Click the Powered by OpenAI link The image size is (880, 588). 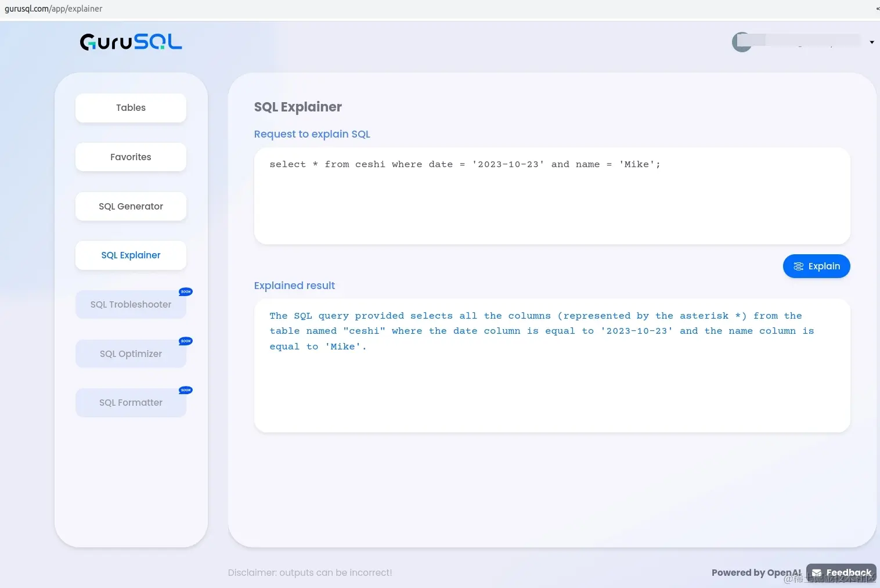pos(756,573)
